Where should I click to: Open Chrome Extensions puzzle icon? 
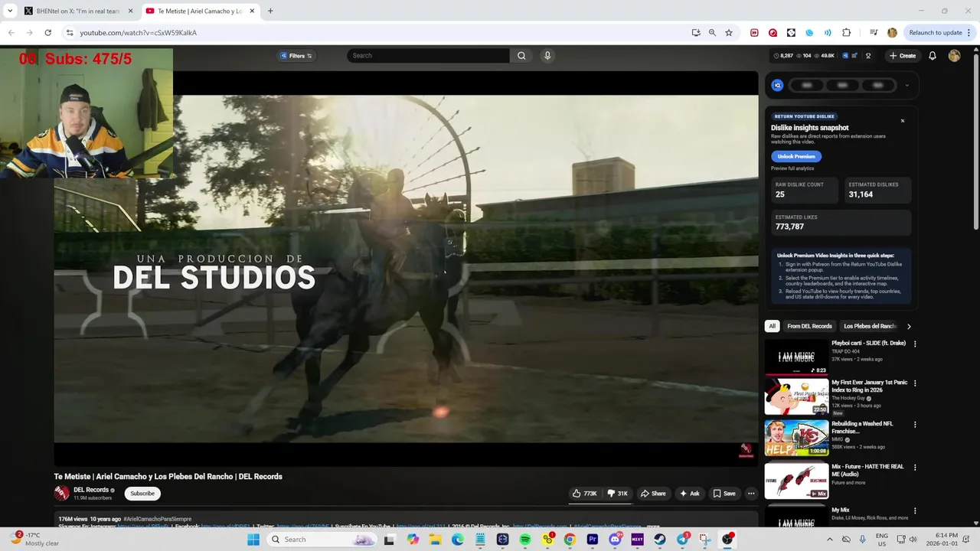(846, 33)
